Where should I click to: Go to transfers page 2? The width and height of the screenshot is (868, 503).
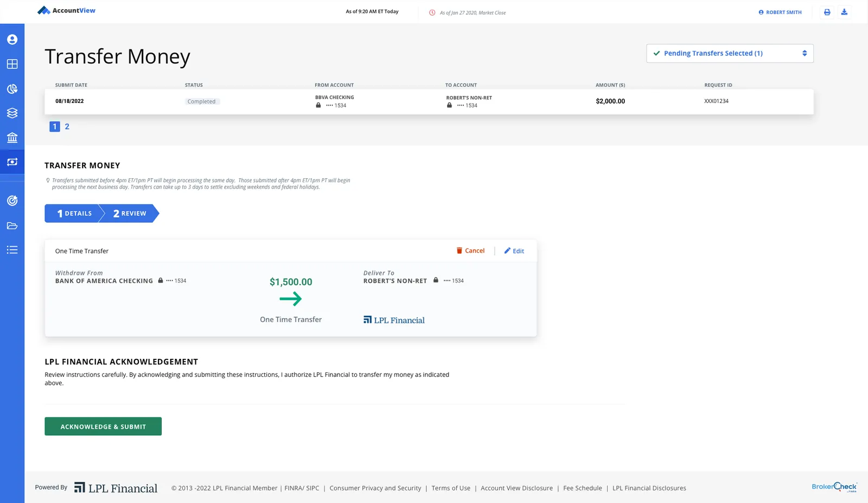tap(67, 126)
